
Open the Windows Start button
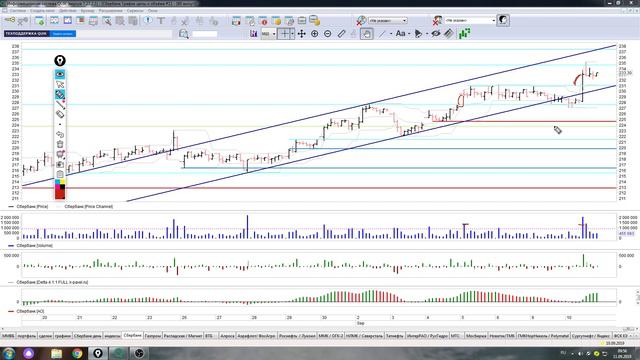9,353
